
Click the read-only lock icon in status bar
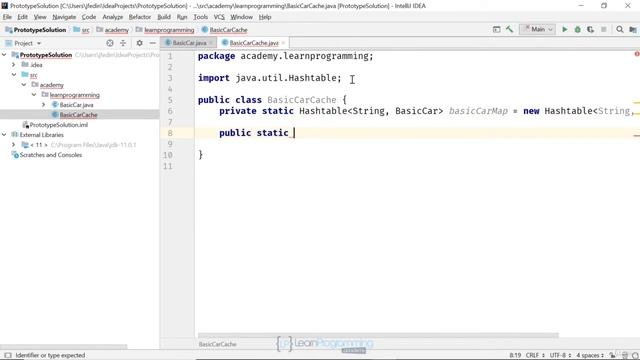(x=612, y=355)
